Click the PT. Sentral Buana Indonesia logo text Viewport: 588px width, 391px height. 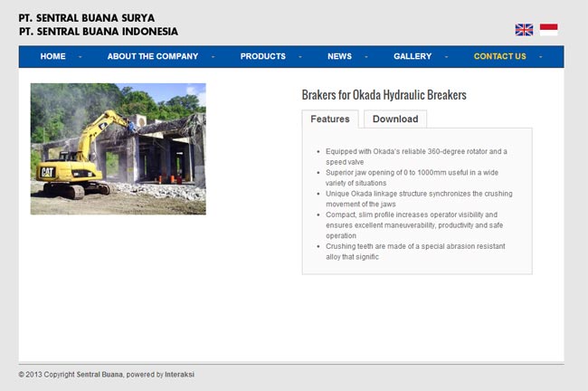[99, 32]
